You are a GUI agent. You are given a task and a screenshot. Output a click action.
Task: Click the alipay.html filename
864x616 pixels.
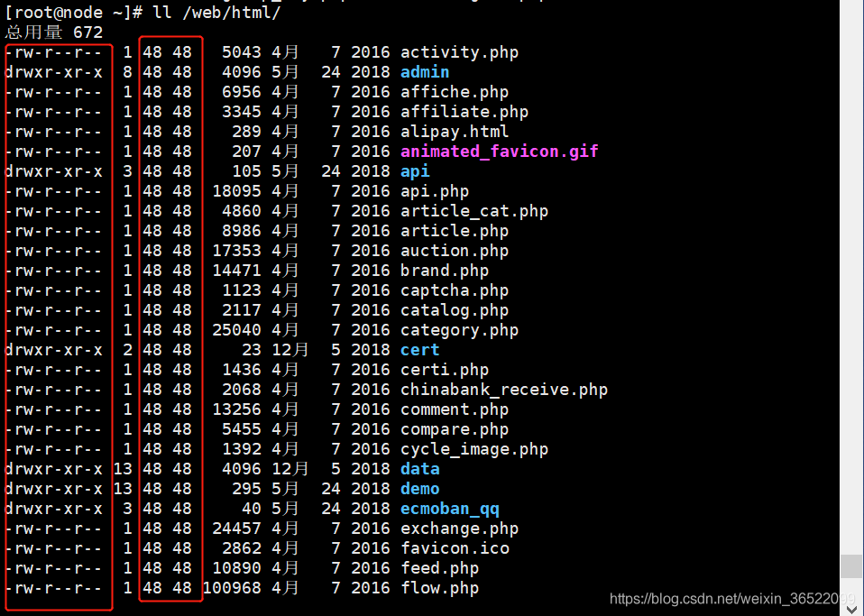(454, 132)
